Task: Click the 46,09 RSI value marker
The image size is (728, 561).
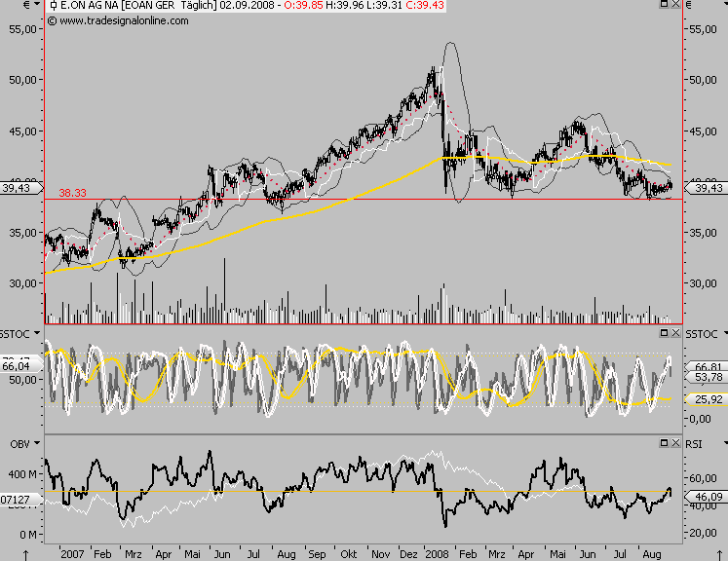Action: (708, 497)
